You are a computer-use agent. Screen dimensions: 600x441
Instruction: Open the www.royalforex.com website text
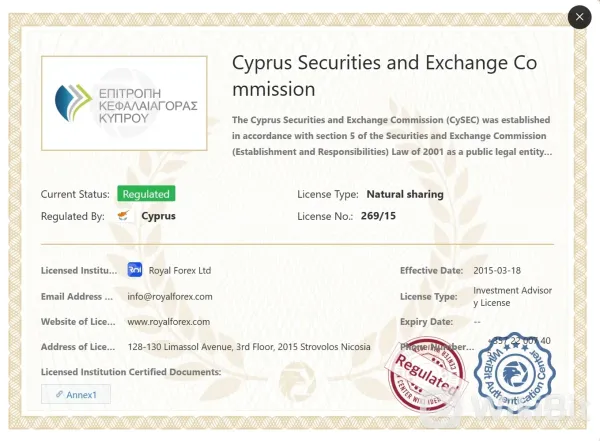pyautogui.click(x=169, y=322)
